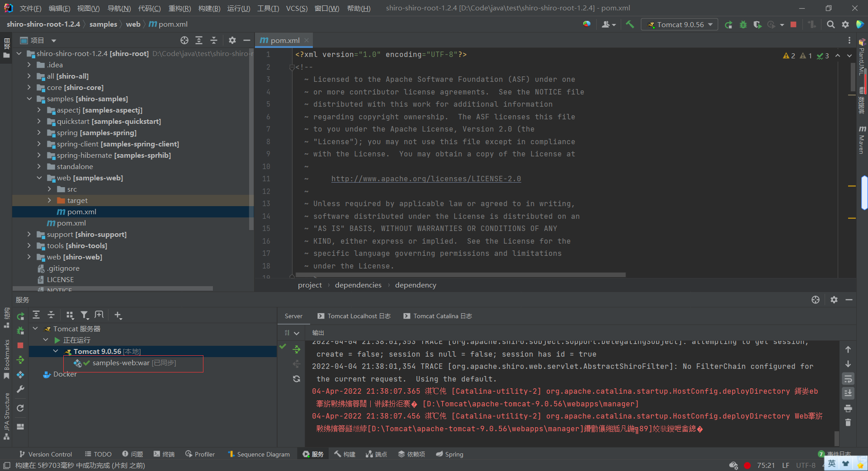868x471 pixels.
Task: Clear console output with trash icon
Action: 848,423
